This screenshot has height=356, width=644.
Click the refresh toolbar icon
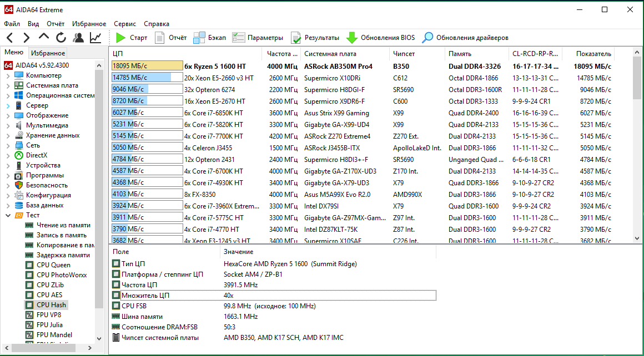tap(61, 38)
